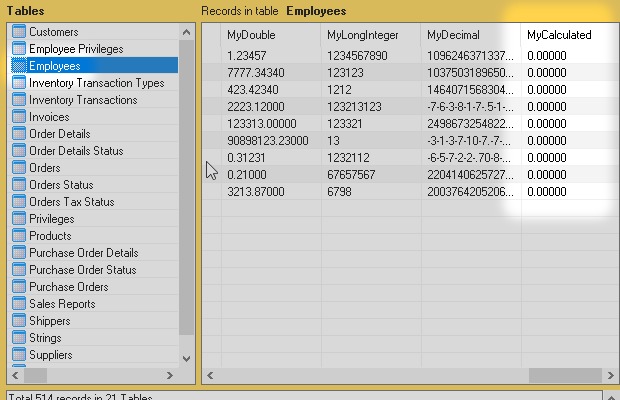Click the Sales Reports table icon
Image resolution: width=620 pixels, height=400 pixels.
point(18,304)
